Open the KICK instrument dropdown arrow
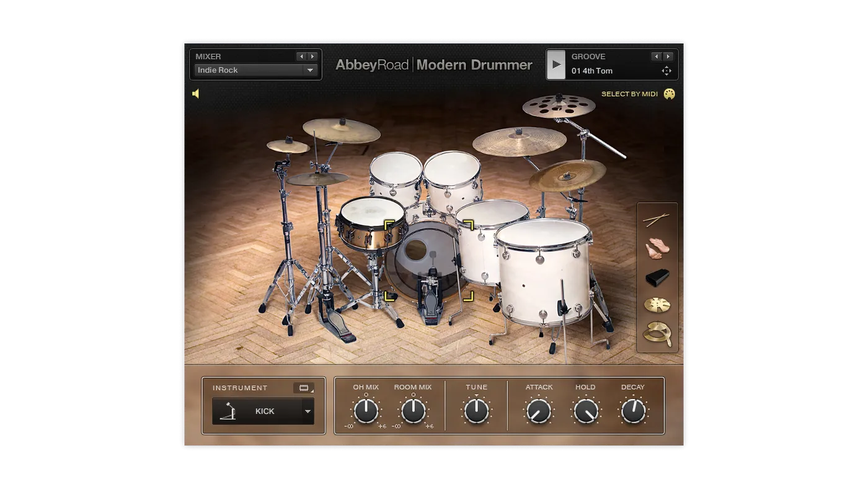The height and width of the screenshot is (489, 868). point(308,411)
